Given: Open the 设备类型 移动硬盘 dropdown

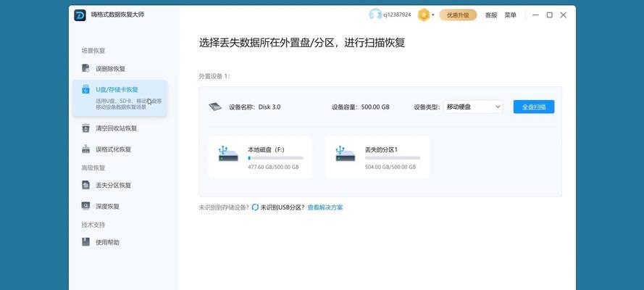Looking at the screenshot, I should [473, 107].
